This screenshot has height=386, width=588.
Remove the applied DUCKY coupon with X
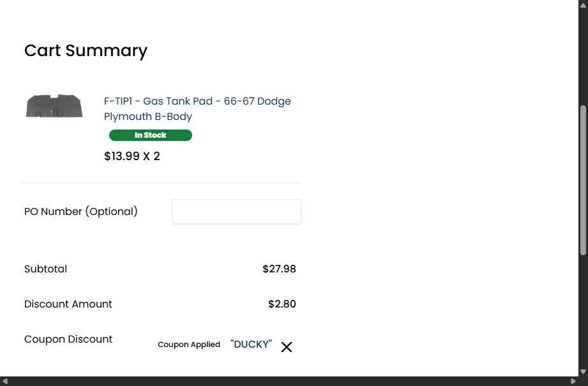pos(287,347)
